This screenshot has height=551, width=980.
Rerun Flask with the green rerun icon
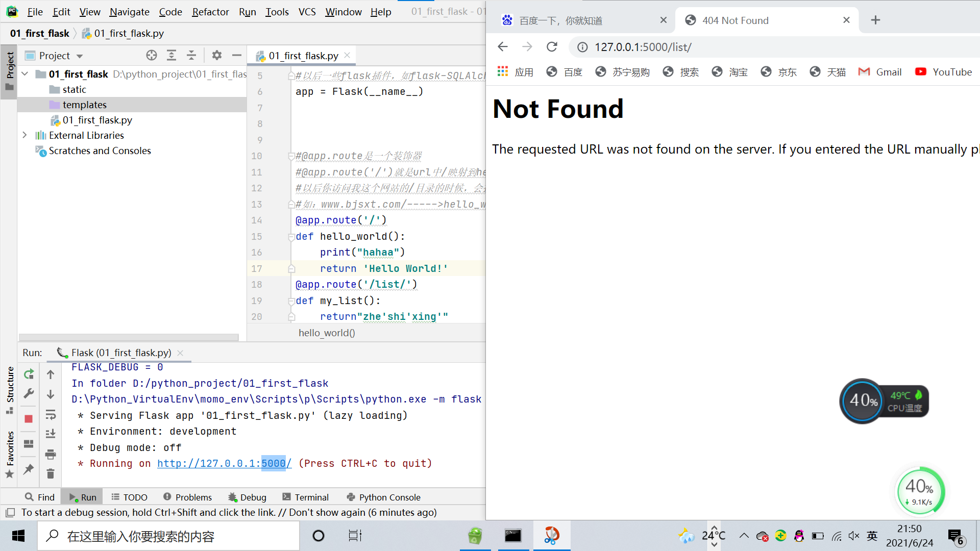29,374
